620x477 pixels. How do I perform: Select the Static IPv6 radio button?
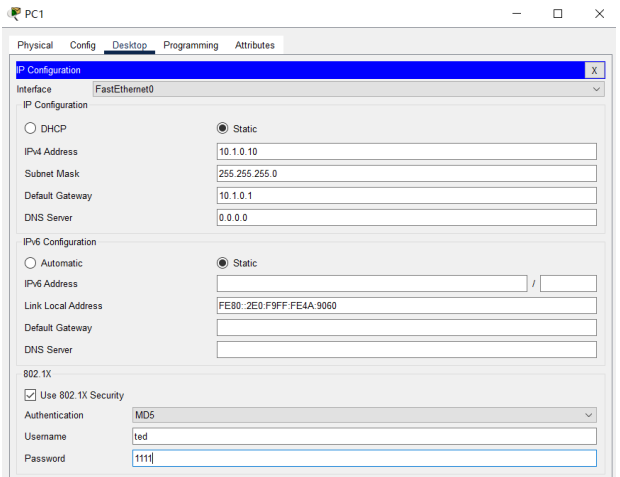223,263
